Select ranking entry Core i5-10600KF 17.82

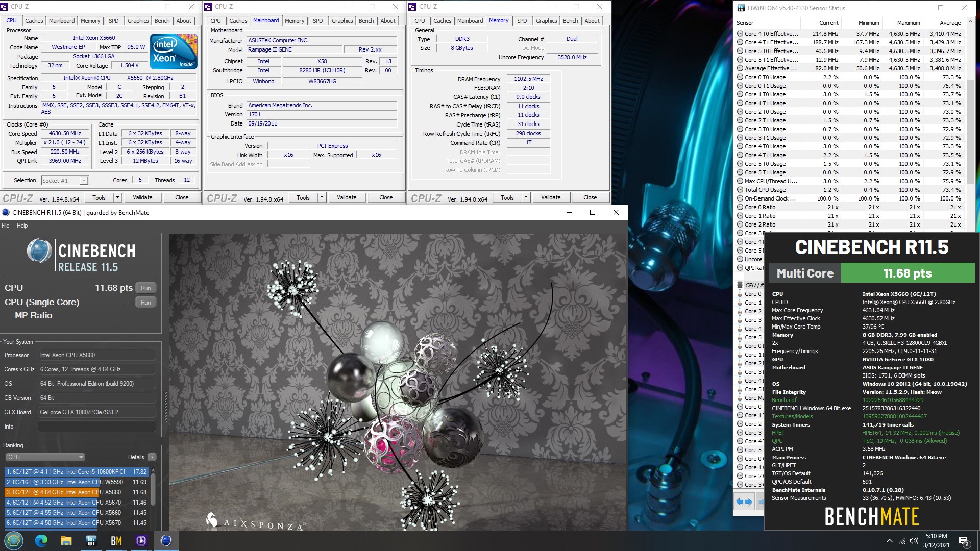click(77, 472)
